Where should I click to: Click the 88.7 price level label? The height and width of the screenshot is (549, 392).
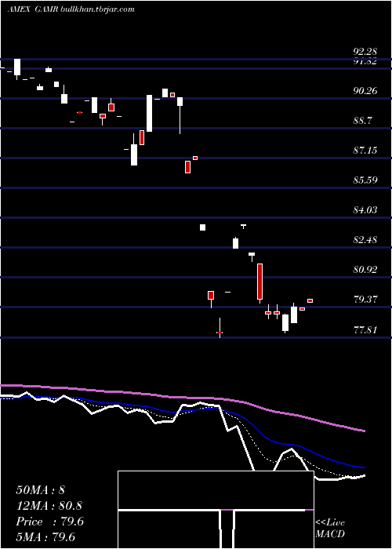(x=363, y=121)
